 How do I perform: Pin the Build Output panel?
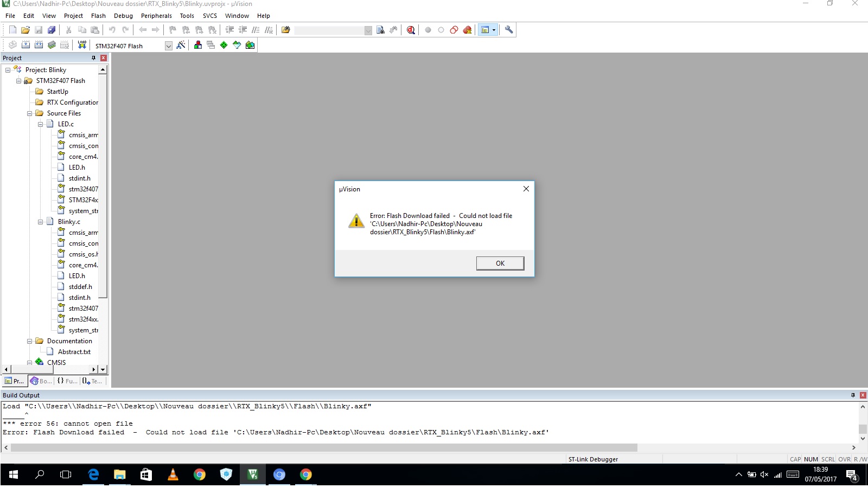tap(853, 395)
